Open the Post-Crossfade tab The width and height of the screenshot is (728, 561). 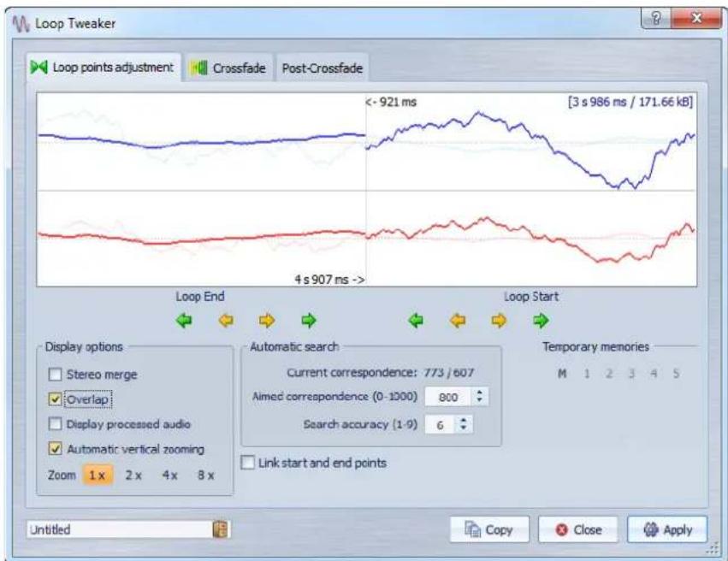[323, 68]
